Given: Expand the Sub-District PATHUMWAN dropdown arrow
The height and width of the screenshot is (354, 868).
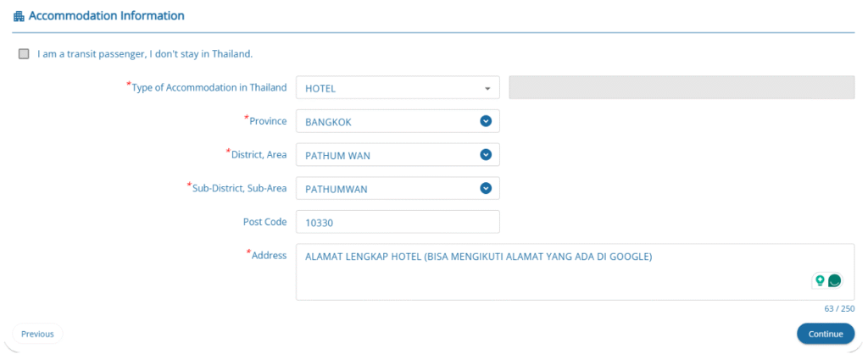Looking at the screenshot, I should [x=486, y=189].
